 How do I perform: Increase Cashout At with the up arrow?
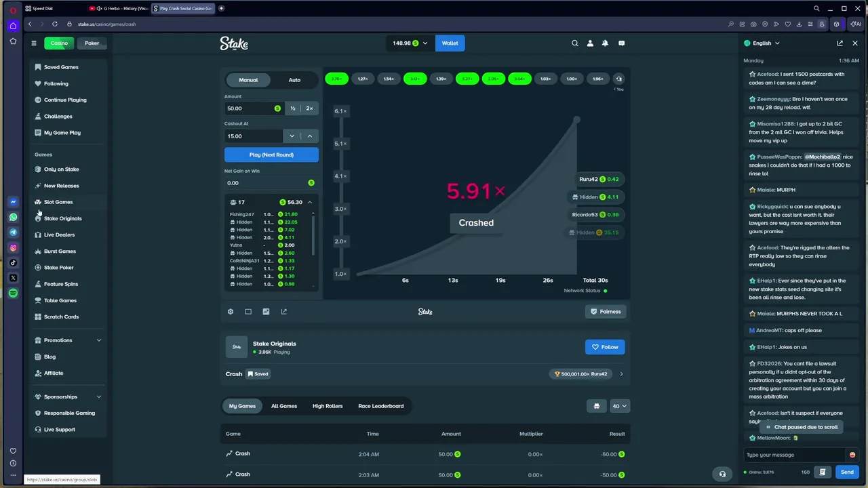(310, 136)
